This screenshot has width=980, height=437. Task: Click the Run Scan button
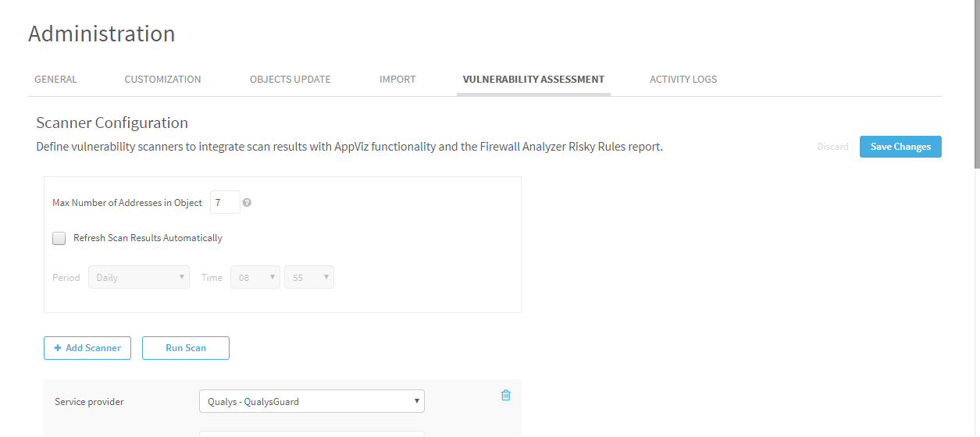186,348
